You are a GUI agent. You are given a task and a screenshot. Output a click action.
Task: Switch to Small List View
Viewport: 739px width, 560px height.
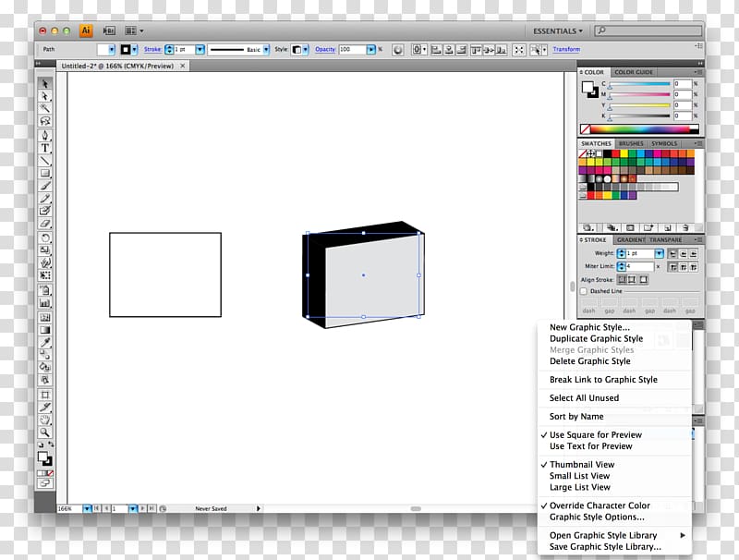pyautogui.click(x=579, y=476)
